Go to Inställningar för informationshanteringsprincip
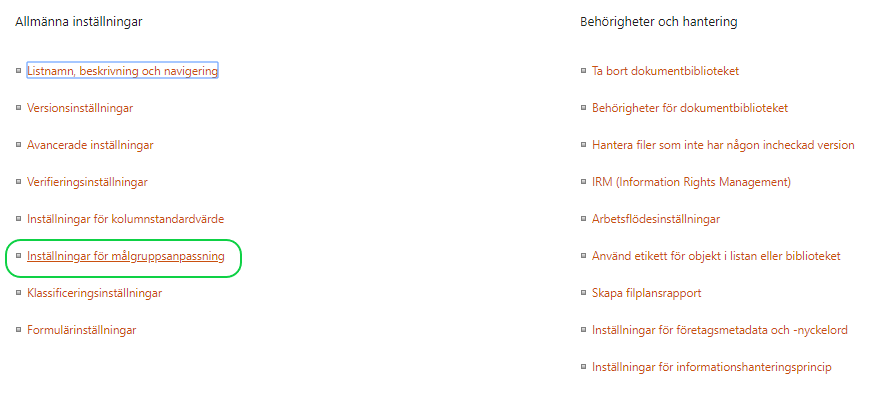888x412 pixels. (x=711, y=367)
